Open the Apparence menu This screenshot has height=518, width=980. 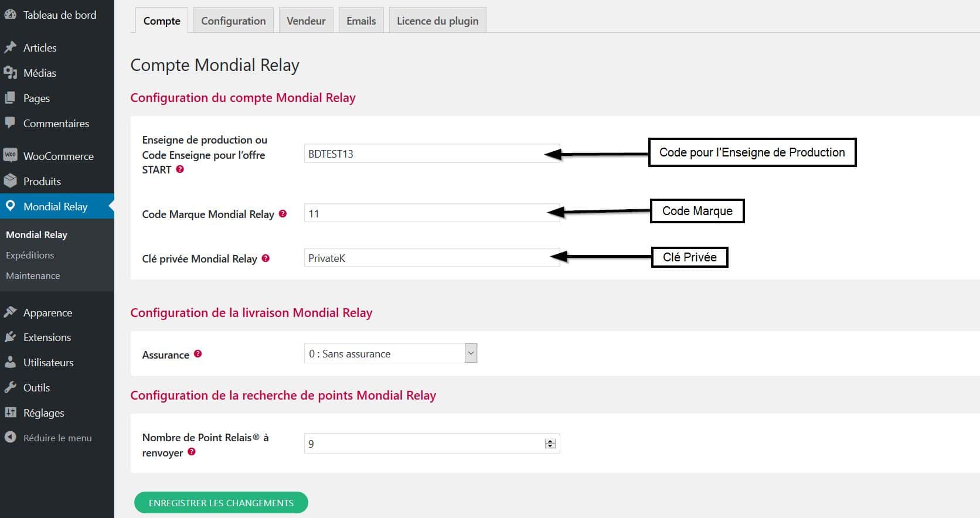(x=57, y=312)
